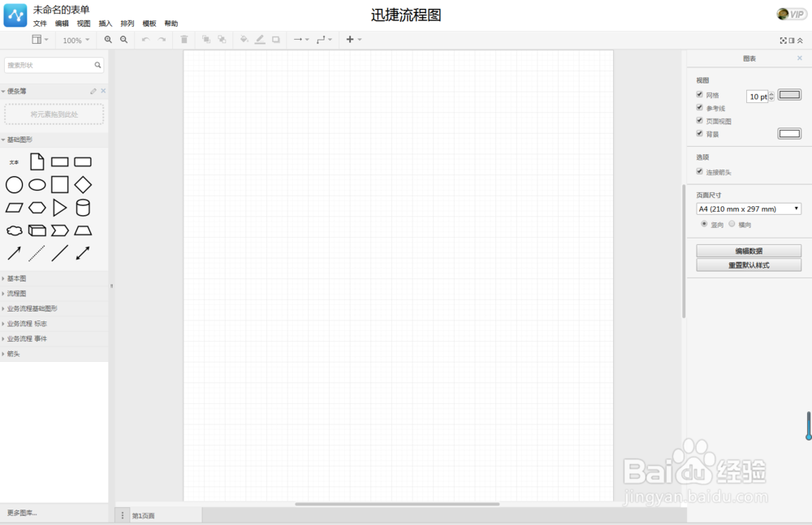This screenshot has width=812, height=525.
Task: Click the zoom out magnifier icon
Action: [123, 39]
